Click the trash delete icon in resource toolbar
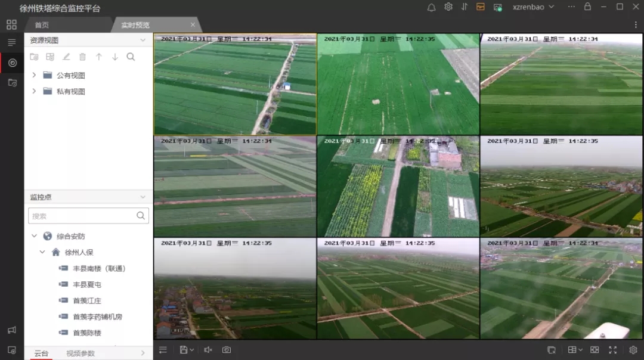 83,57
